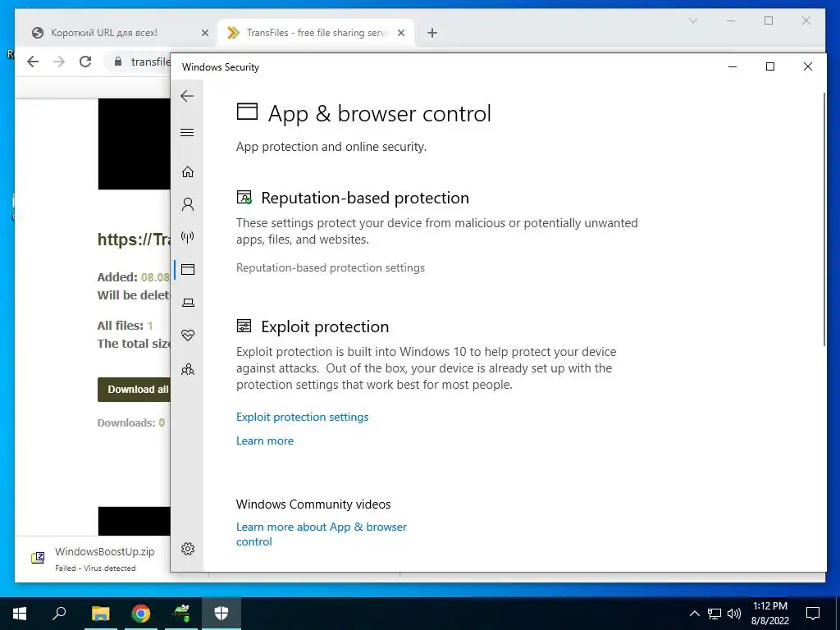The image size is (840, 630).
Task: Open Reputation-based protection settings
Action: click(x=331, y=268)
